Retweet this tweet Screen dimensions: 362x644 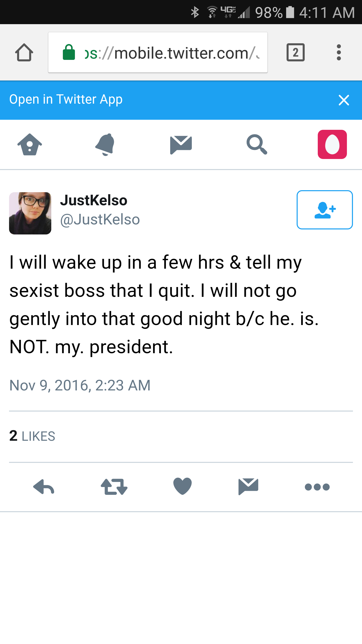point(114,487)
